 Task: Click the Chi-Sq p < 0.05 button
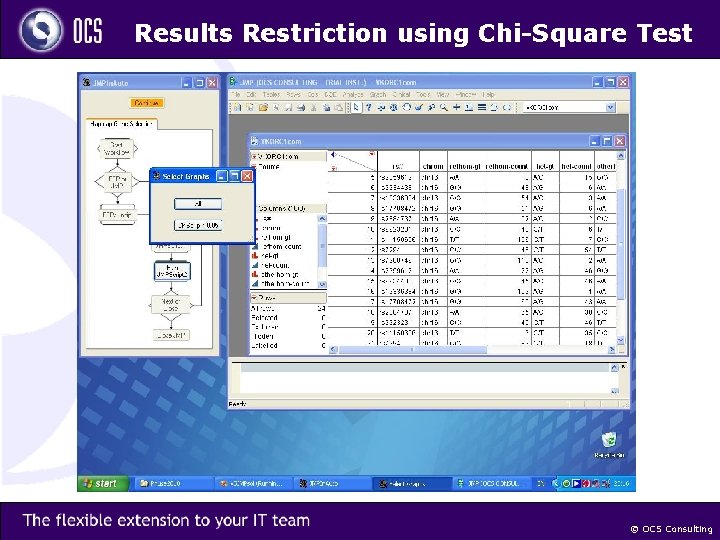(x=198, y=225)
